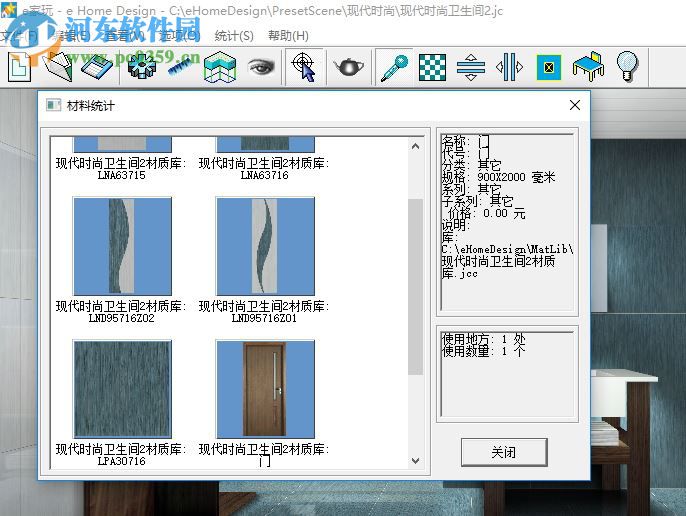Select the wooden door material thumbnail

point(265,389)
